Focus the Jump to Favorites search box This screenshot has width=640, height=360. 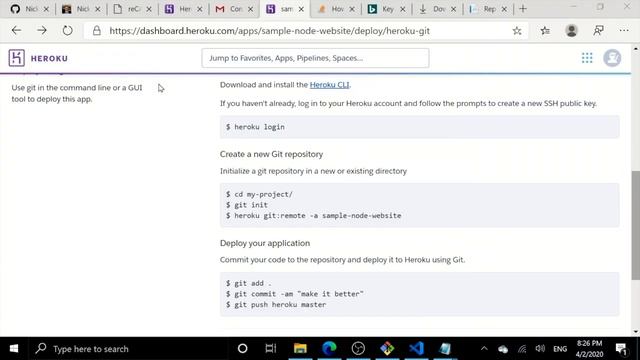[315, 58]
